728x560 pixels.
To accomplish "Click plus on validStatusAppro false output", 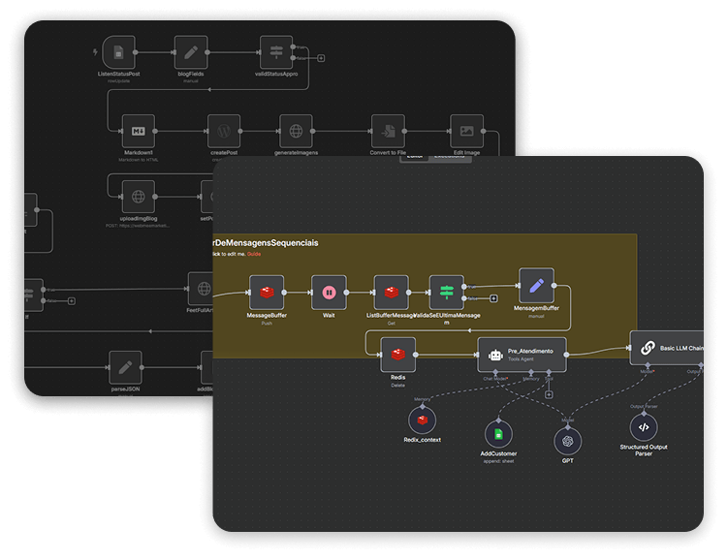I will pos(321,57).
